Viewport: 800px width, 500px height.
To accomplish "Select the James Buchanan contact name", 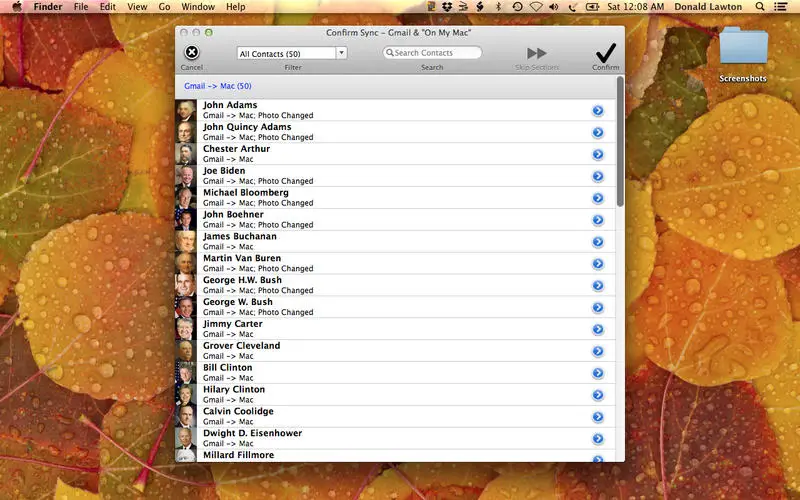I will tap(240, 237).
